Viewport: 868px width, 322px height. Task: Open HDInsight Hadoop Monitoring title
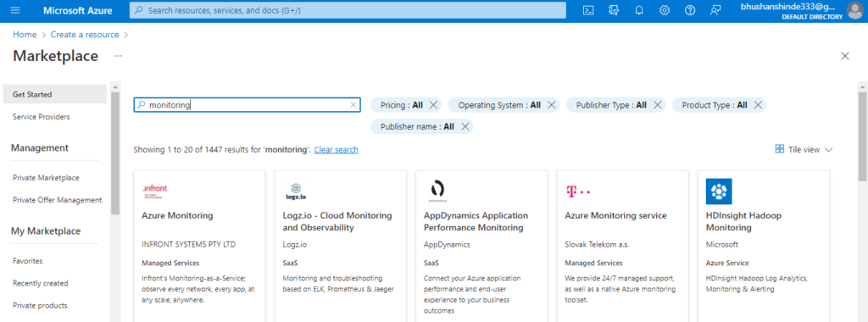coord(743,221)
